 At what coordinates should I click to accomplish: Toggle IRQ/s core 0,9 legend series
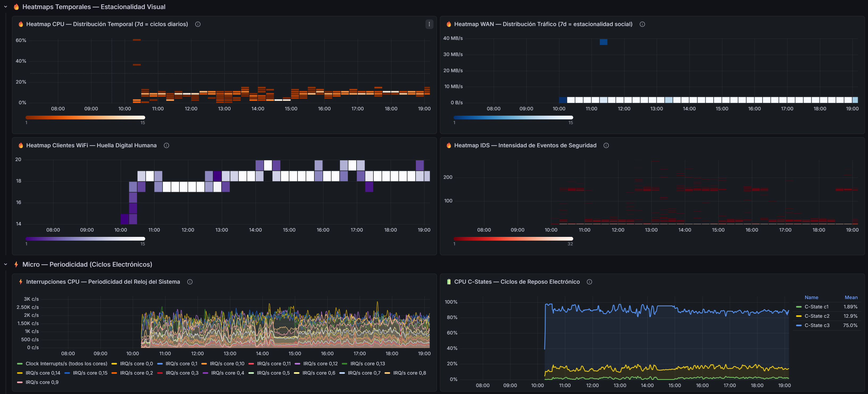[x=42, y=383]
